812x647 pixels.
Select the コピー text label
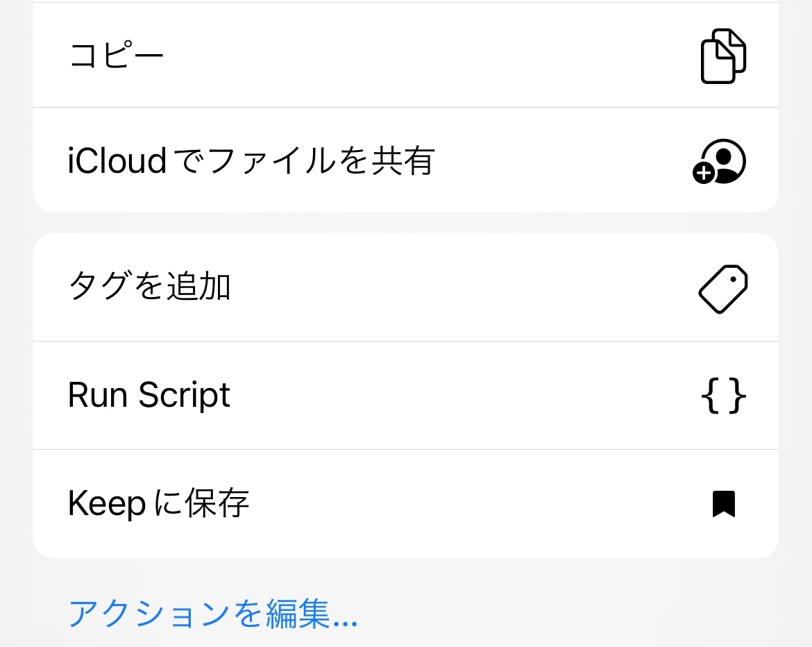(x=116, y=56)
